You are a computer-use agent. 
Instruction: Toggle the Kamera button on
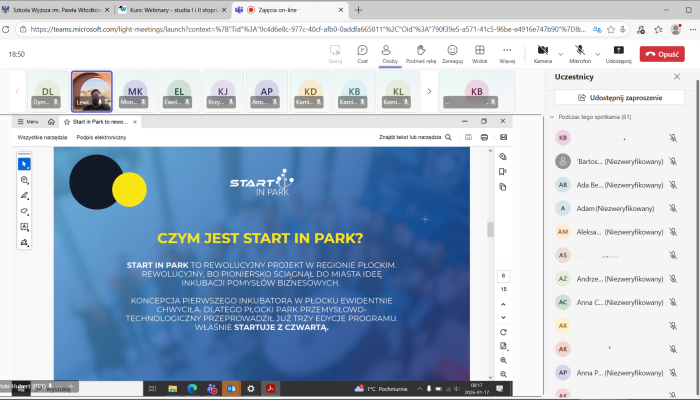coord(542,54)
